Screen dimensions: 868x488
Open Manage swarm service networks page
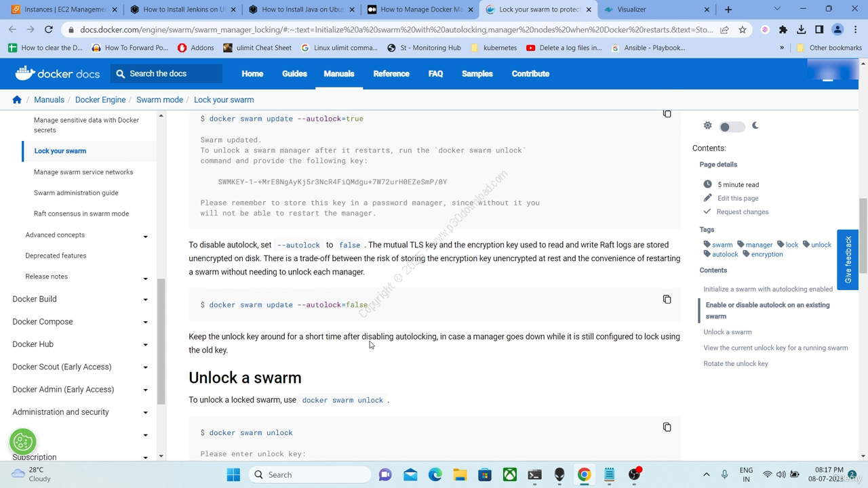coord(83,172)
